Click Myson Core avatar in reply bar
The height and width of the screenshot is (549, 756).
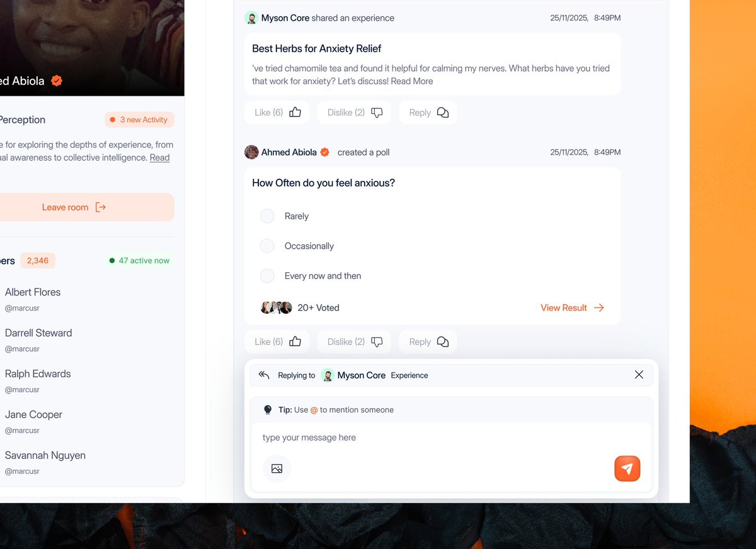327,375
